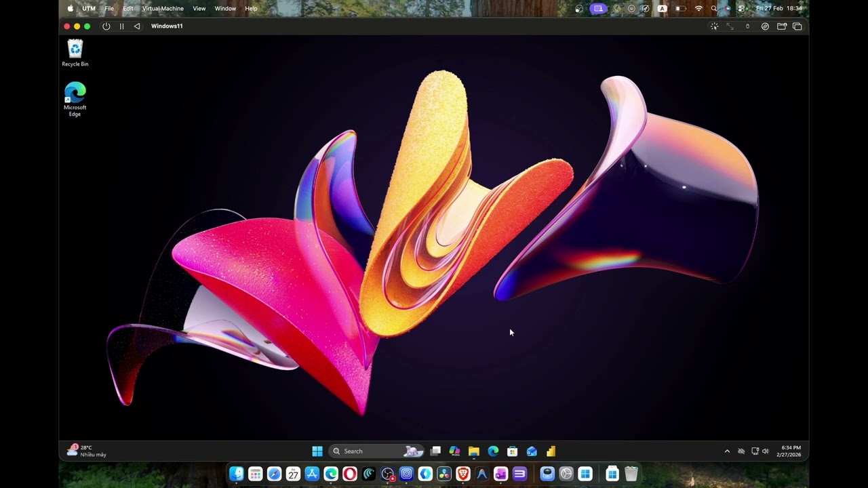Open the input source 'A' menu bar item
The width and height of the screenshot is (868, 488).
click(x=663, y=9)
